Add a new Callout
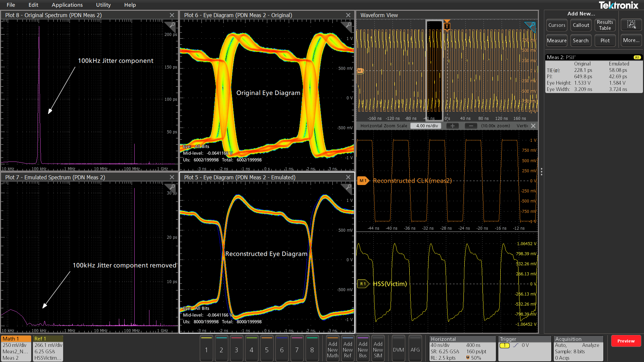644x362 pixels. coord(581,25)
